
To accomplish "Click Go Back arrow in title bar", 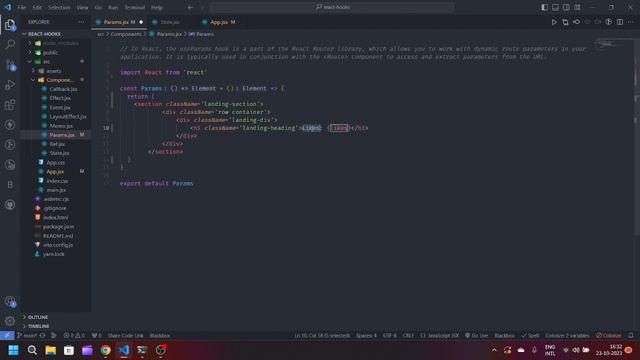I will (x=191, y=7).
